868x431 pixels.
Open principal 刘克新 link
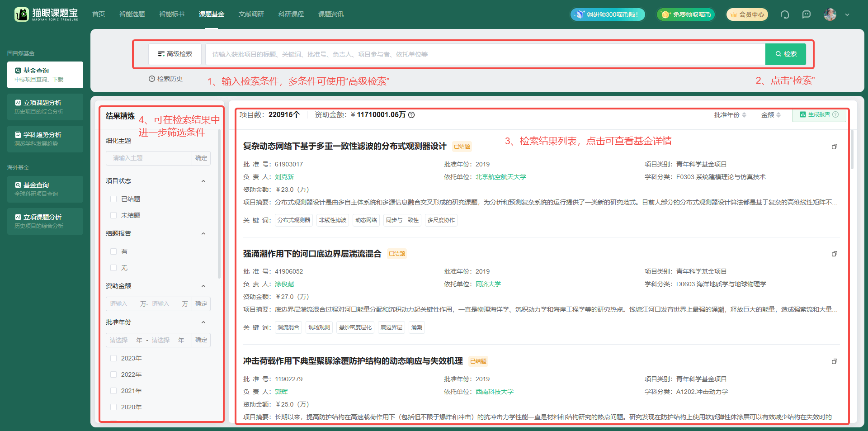click(x=284, y=177)
